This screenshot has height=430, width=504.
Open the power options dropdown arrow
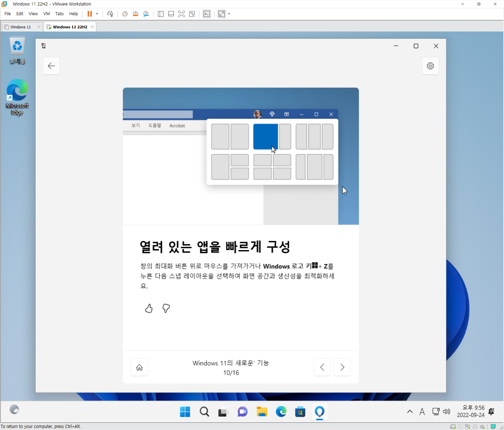click(97, 14)
